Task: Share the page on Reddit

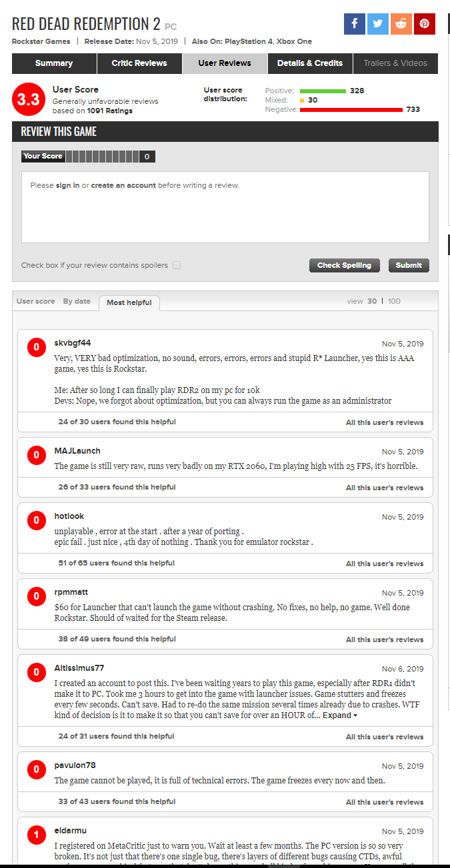Action: (x=401, y=24)
